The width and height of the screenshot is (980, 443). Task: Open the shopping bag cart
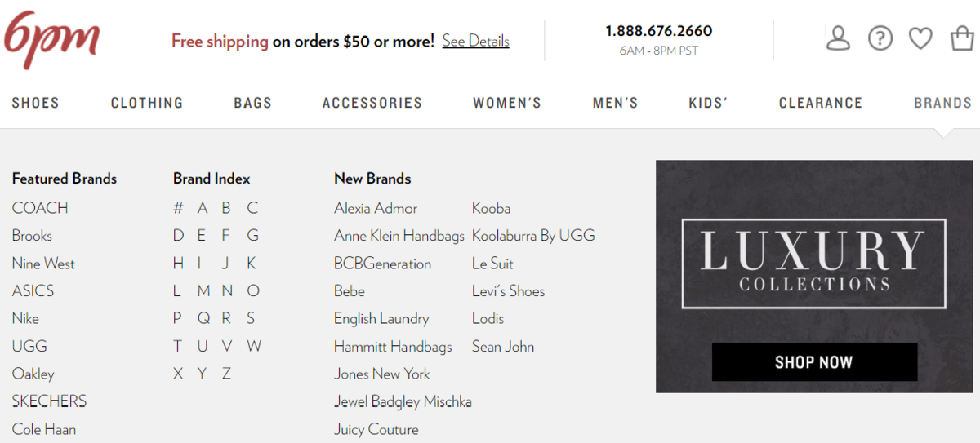click(962, 38)
